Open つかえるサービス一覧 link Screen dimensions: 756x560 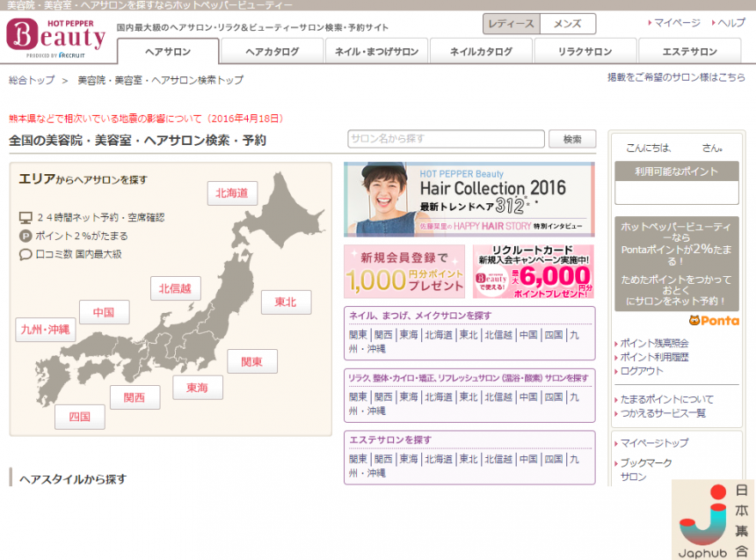pyautogui.click(x=663, y=413)
